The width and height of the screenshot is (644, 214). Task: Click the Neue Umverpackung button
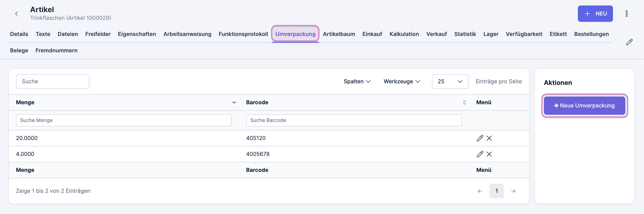click(x=584, y=106)
